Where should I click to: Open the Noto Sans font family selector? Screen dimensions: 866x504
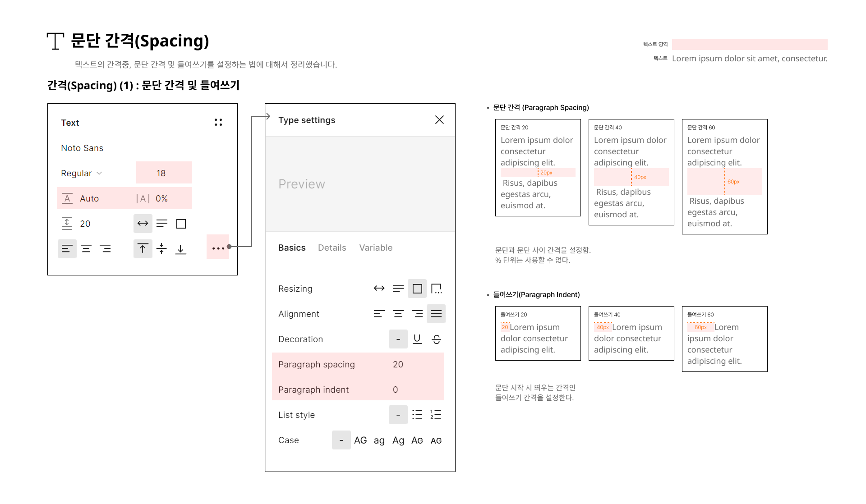82,148
